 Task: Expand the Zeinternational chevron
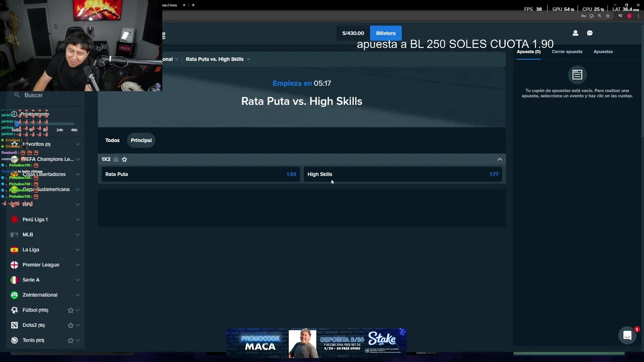tap(77, 295)
